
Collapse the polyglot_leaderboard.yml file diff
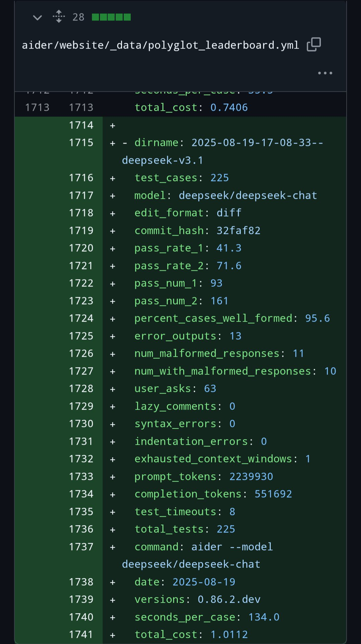click(37, 17)
